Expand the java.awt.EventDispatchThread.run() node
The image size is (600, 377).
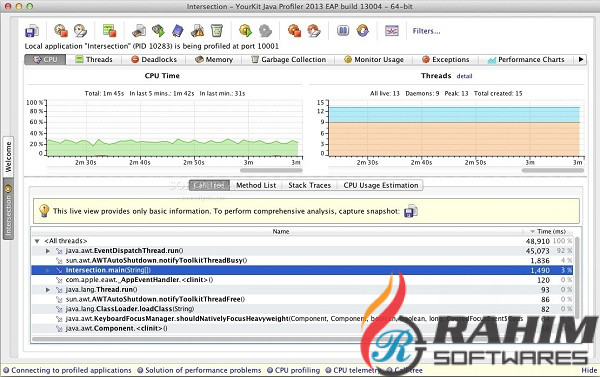click(x=48, y=251)
